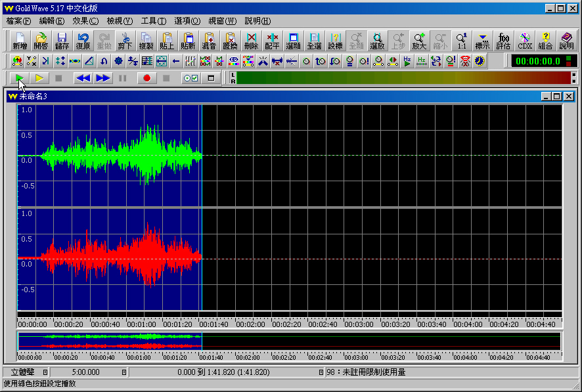Click the 新增 (New) toolbar icon
This screenshot has width=582, height=392.
(x=20, y=41)
